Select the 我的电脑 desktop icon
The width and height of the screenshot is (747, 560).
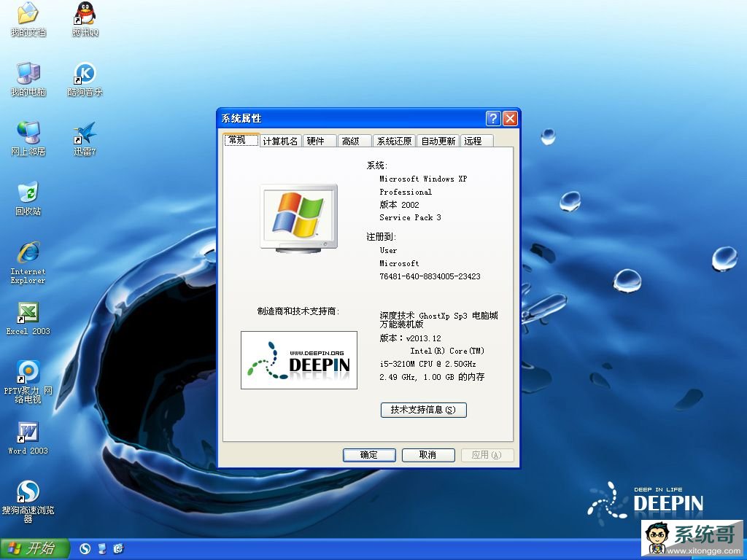(28, 79)
